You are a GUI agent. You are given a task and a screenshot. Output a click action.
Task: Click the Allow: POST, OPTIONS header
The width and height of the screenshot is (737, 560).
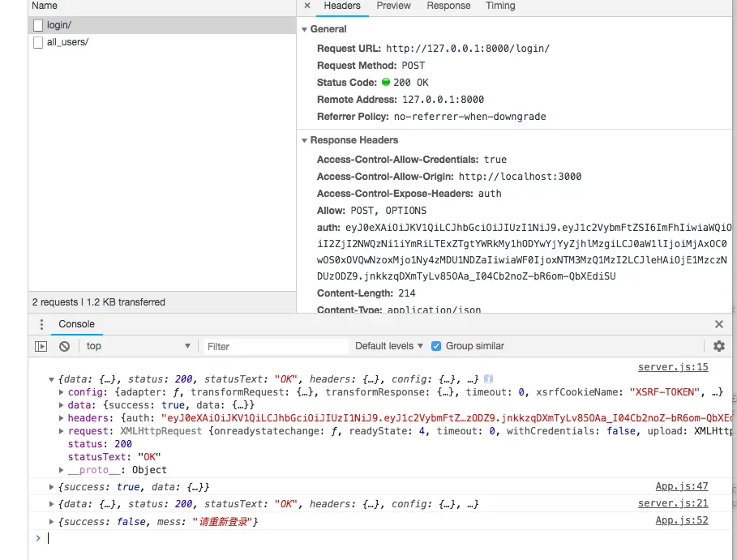371,211
